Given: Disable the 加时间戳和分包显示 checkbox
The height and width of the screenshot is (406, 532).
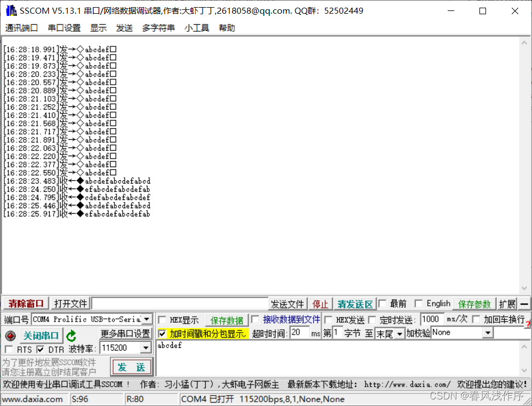Looking at the screenshot, I should tap(162, 334).
